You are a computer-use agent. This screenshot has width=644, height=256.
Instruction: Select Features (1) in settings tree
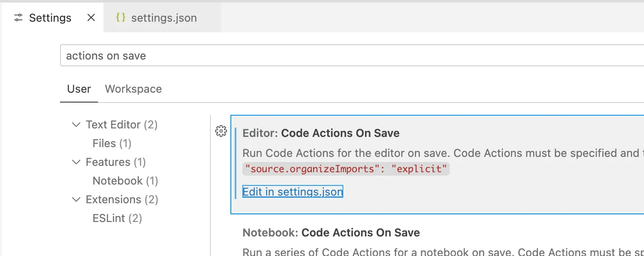tap(116, 162)
